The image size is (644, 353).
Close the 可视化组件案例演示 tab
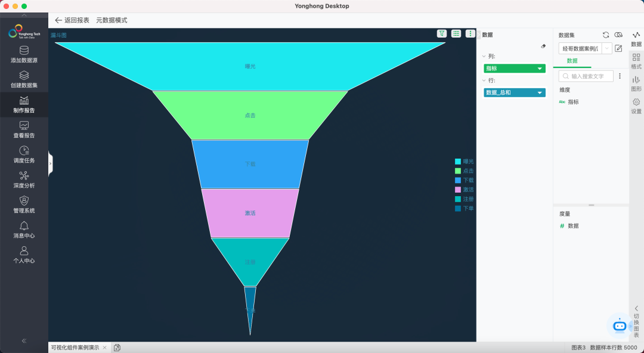coord(105,348)
